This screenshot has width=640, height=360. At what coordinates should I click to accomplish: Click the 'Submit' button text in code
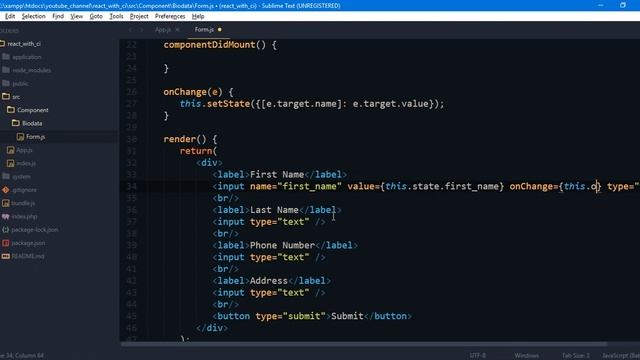[347, 316]
